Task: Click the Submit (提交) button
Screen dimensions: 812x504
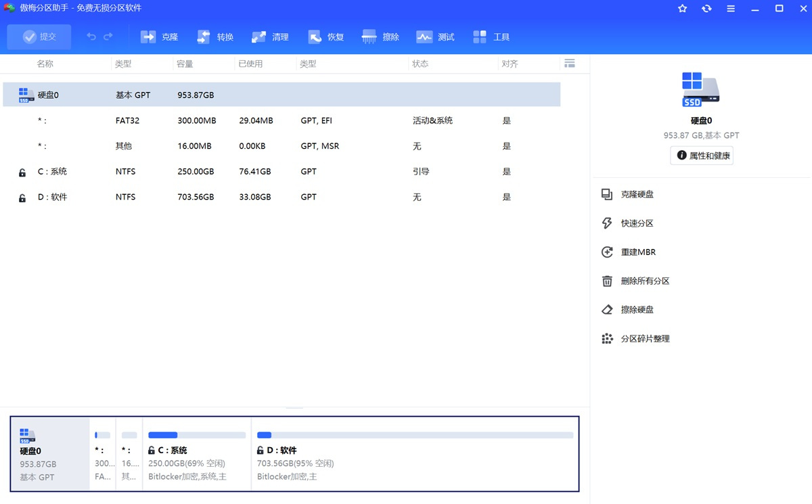Action: point(39,37)
